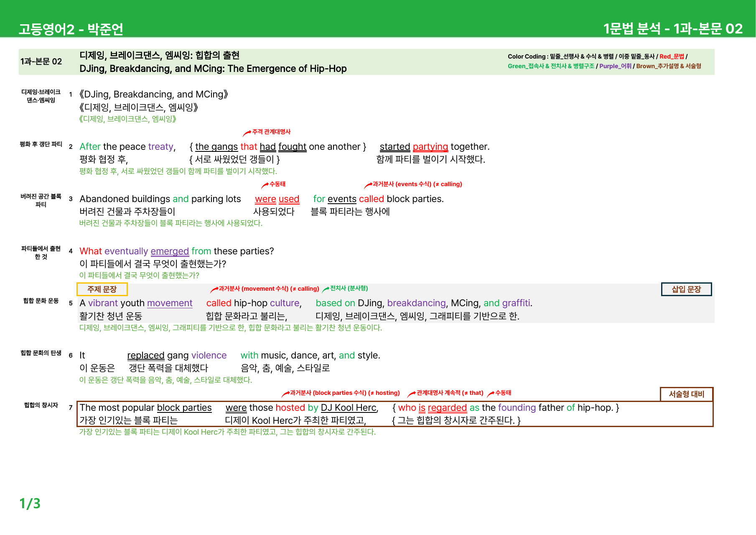
Task: Click 'The most popular block parties'
Action: [146, 408]
